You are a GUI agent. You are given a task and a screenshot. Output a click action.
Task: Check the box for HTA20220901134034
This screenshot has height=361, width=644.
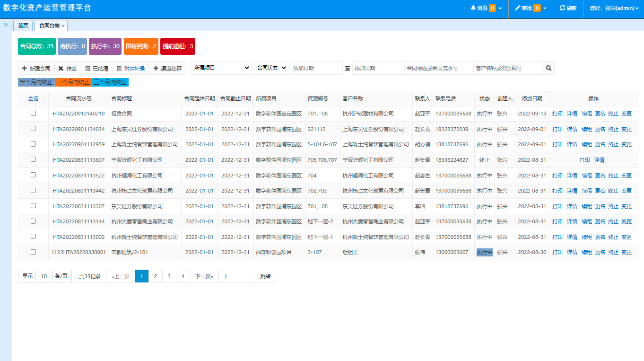pos(33,128)
